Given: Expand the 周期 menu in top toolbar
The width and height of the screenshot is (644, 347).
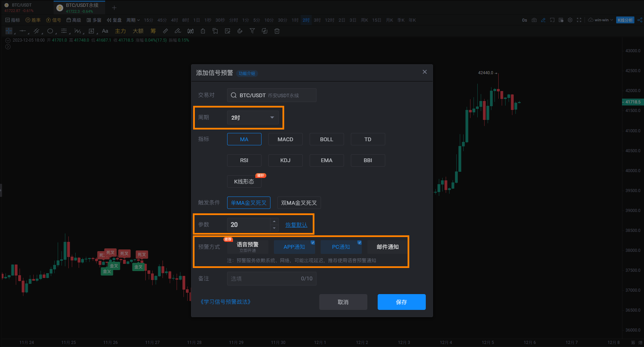Looking at the screenshot, I should click(133, 20).
